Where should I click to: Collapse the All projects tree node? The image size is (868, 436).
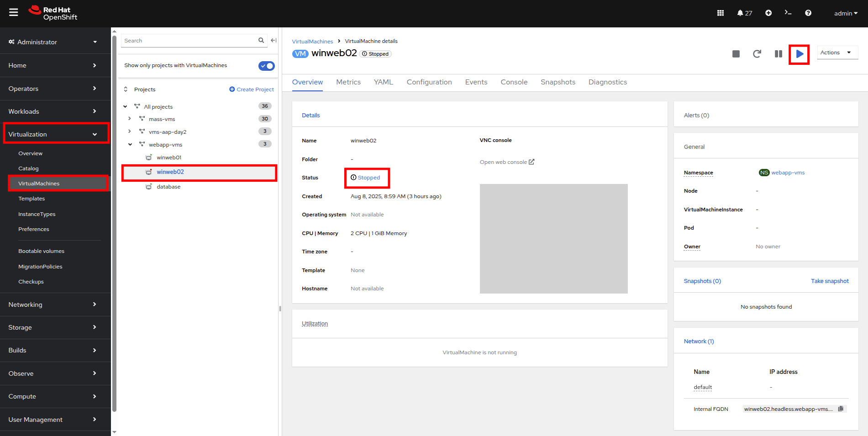125,106
